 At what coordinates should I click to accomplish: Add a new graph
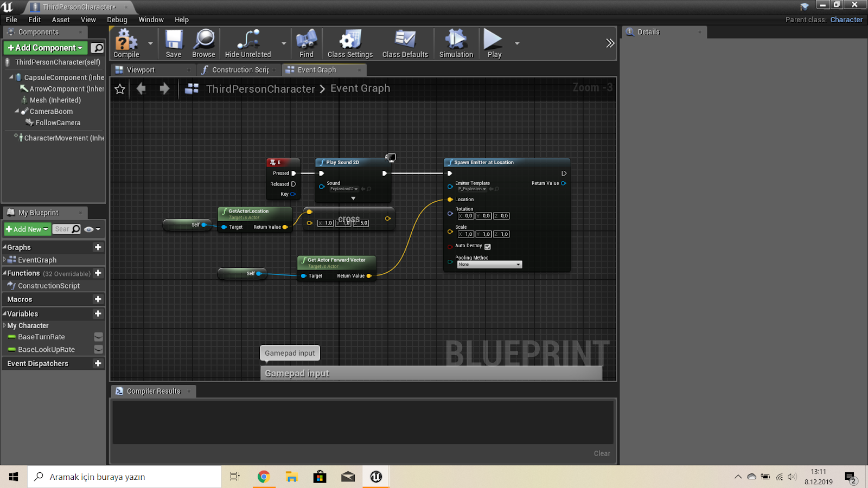click(98, 247)
